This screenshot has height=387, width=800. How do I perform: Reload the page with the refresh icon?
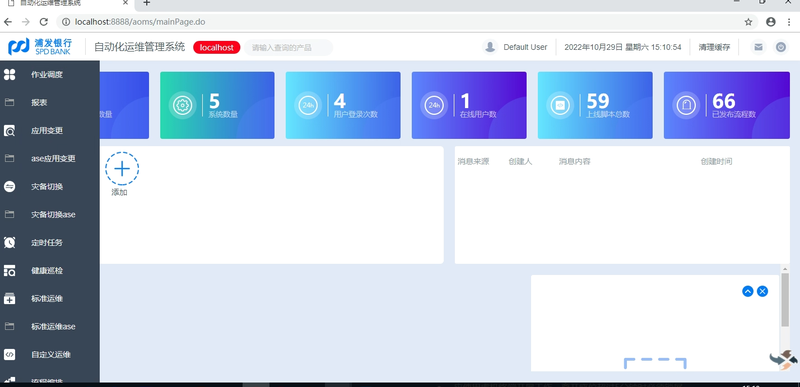pos(44,22)
